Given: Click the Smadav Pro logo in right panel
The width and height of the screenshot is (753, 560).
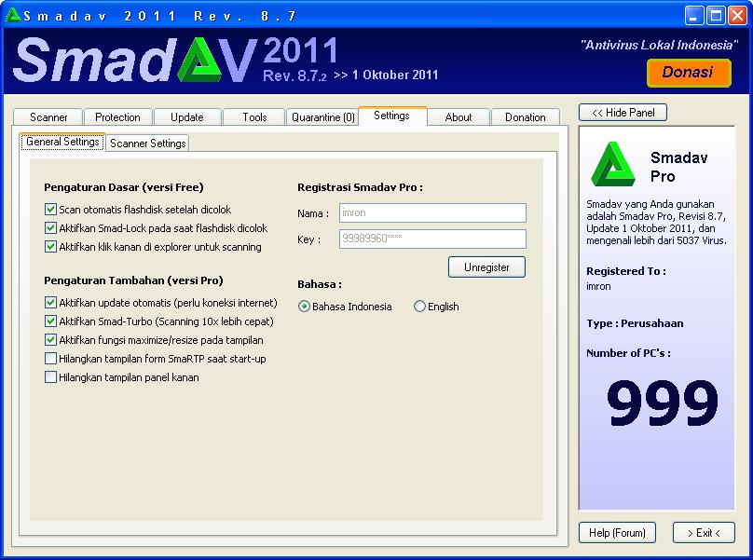Looking at the screenshot, I should [x=613, y=164].
